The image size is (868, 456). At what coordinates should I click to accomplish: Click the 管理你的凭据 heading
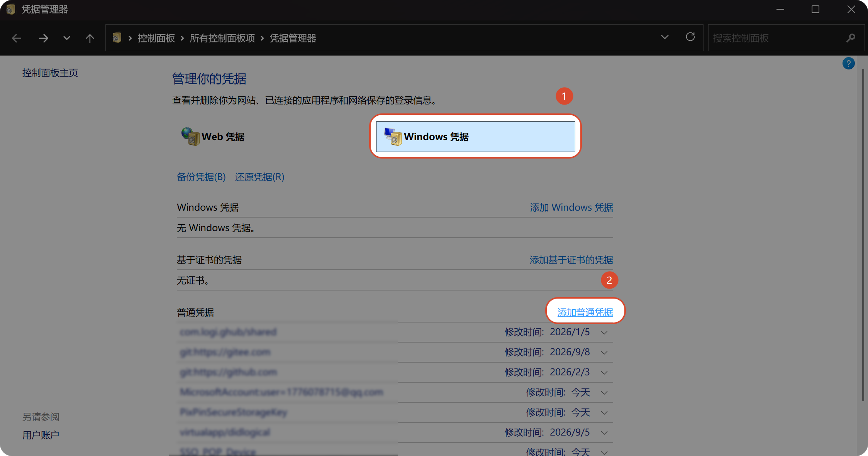point(209,79)
